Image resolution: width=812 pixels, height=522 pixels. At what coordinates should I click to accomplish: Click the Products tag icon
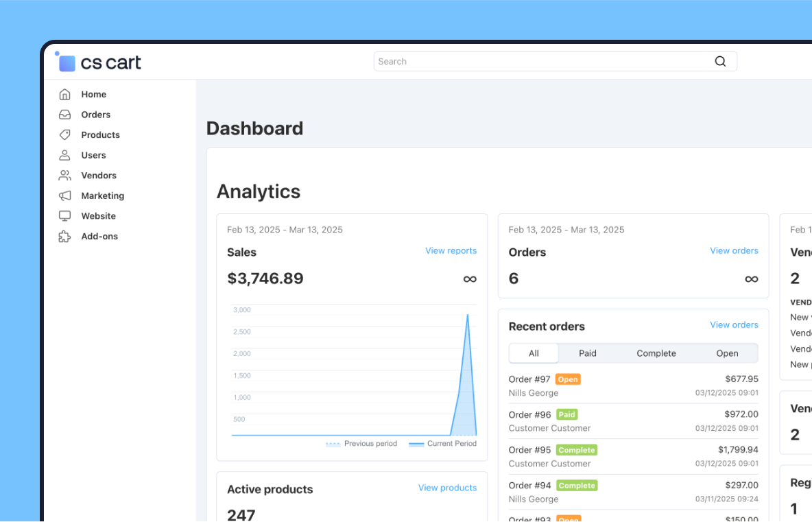pyautogui.click(x=65, y=134)
